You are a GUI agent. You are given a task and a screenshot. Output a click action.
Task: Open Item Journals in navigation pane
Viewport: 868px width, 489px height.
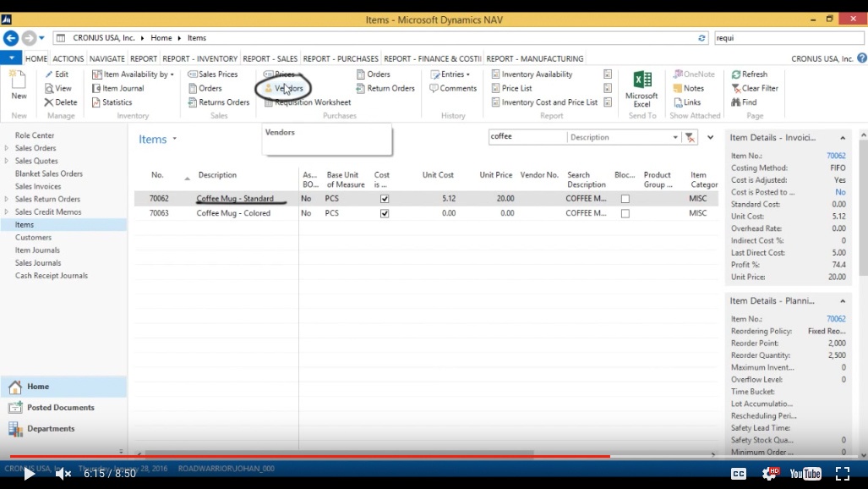pos(37,250)
